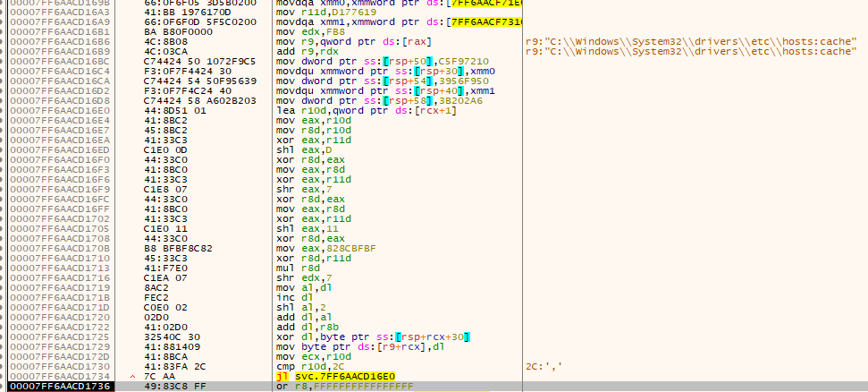868x392 pixels.
Task: Click mov dword ptr ss:[rsp+58],3B202A6
Action: 379,100
